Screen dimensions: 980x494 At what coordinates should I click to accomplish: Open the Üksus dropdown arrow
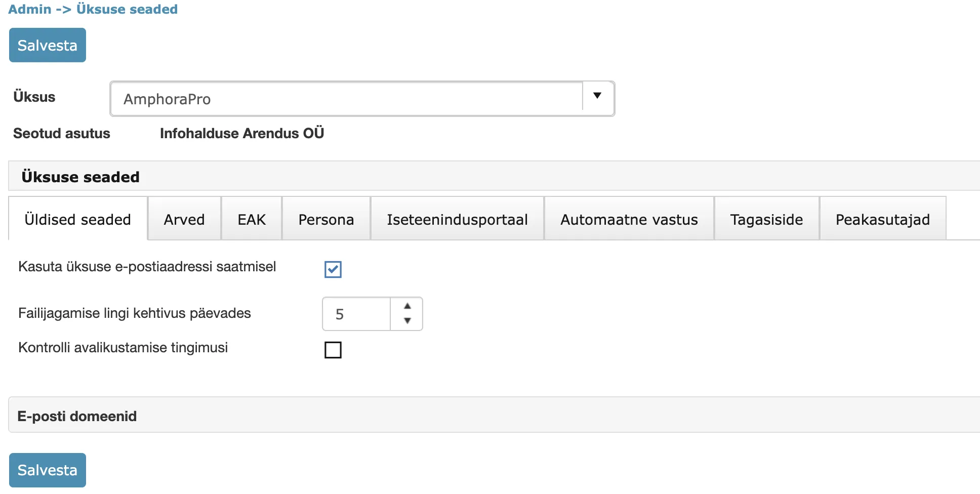tap(597, 96)
